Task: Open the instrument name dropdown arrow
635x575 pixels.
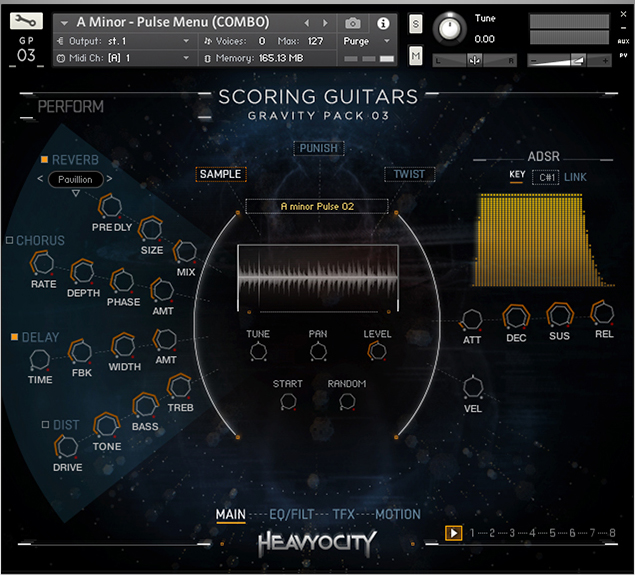Action: tap(64, 23)
